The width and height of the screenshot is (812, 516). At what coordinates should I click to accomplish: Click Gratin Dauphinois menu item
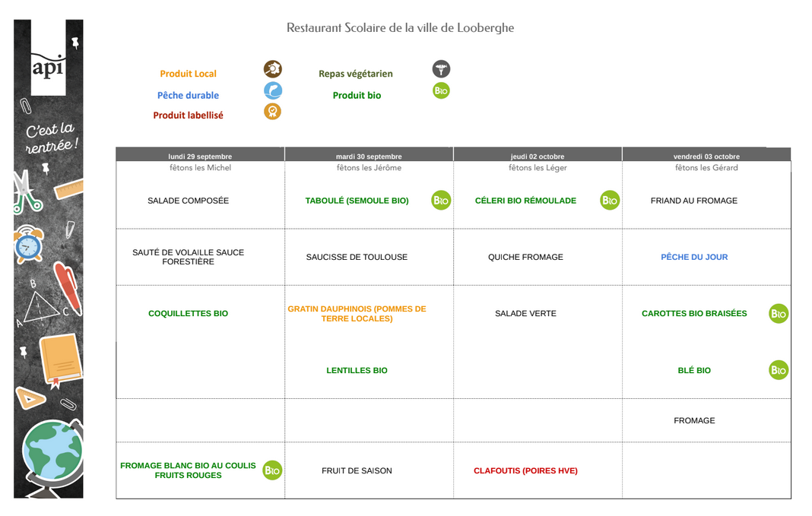(x=357, y=314)
